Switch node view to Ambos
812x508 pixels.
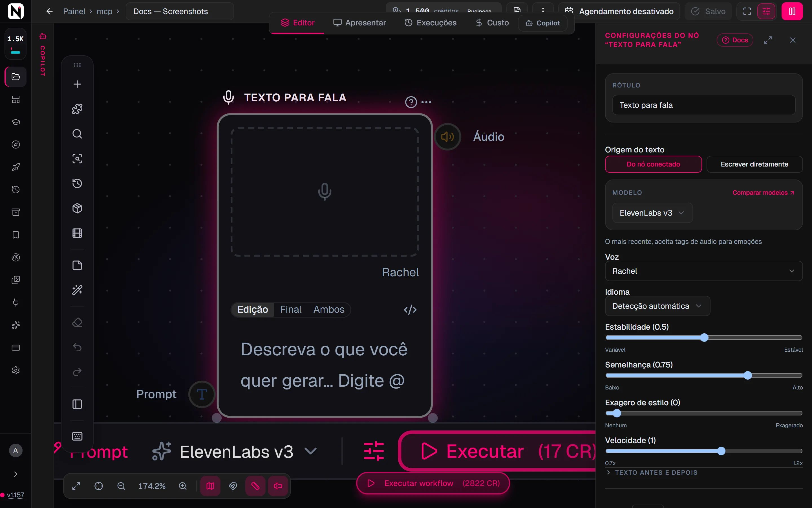point(329,309)
